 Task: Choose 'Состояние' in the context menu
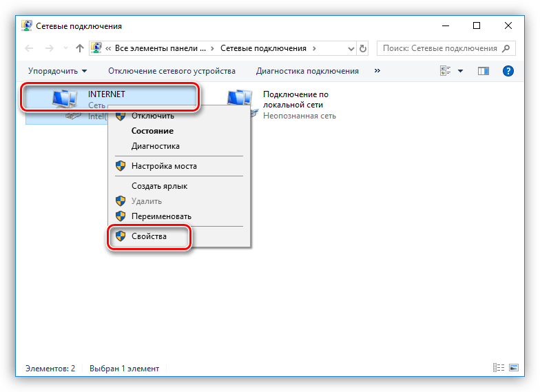[179, 131]
